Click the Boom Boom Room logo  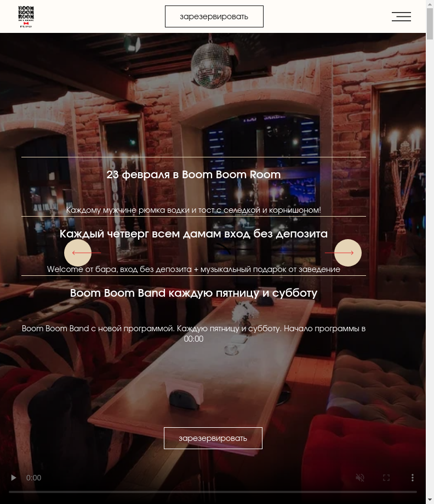coord(26,16)
